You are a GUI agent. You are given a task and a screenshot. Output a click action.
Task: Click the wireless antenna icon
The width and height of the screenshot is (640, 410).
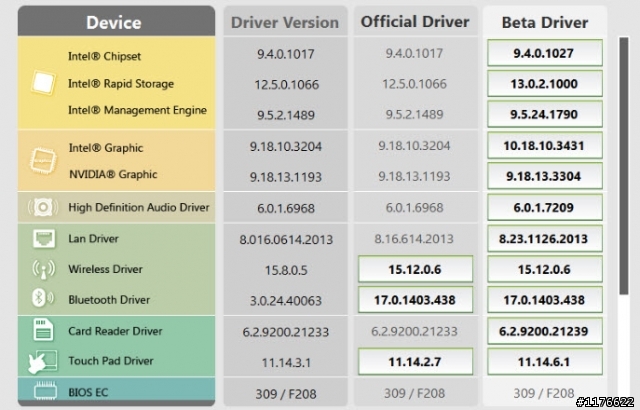click(x=43, y=269)
